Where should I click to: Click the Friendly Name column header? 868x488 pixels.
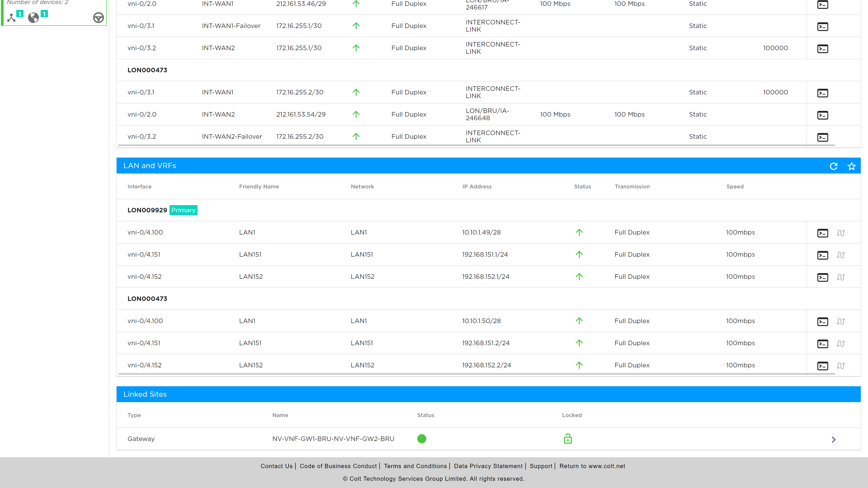[259, 187]
